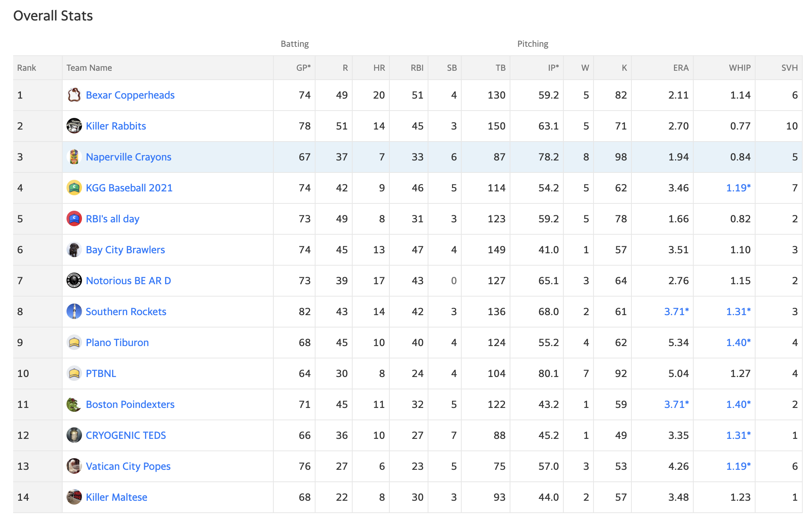Screen dimensions: 812x522
Task: Click the Boston Poindexters team icon
Action: pos(74,404)
